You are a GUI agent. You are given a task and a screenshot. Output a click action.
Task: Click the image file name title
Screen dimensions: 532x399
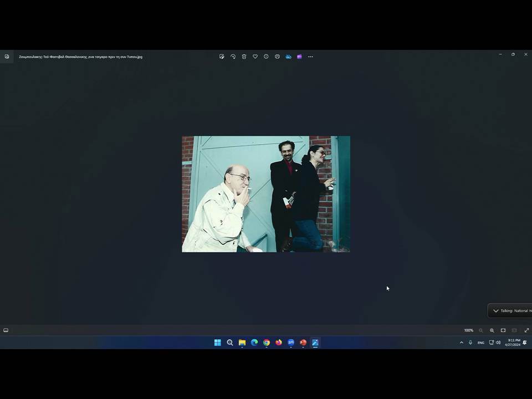[81, 57]
